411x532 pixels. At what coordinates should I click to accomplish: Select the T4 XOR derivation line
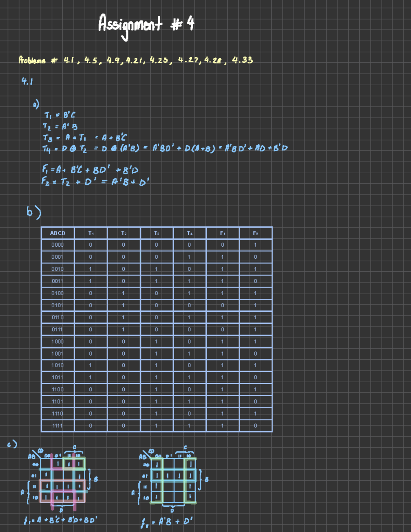pos(165,148)
